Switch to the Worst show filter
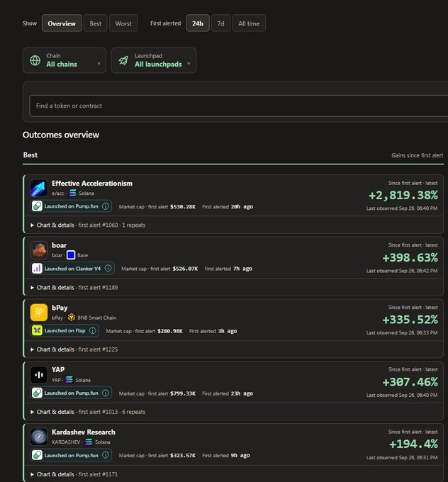Image resolution: width=448 pixels, height=482 pixels. click(123, 23)
